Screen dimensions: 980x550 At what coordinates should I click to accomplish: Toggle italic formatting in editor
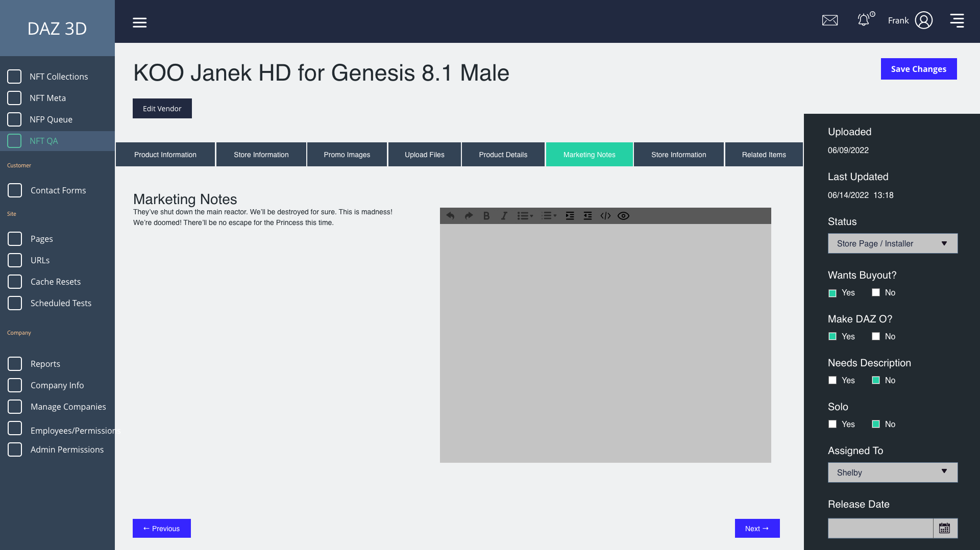click(504, 216)
